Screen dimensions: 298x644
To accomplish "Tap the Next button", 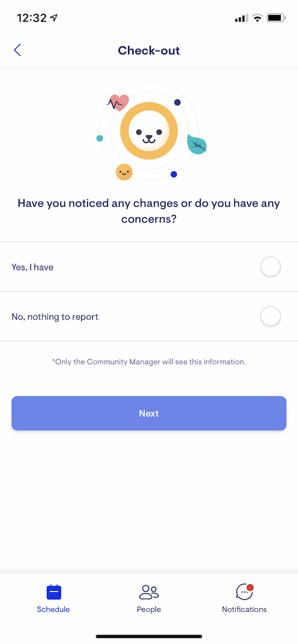I will pyautogui.click(x=149, y=413).
